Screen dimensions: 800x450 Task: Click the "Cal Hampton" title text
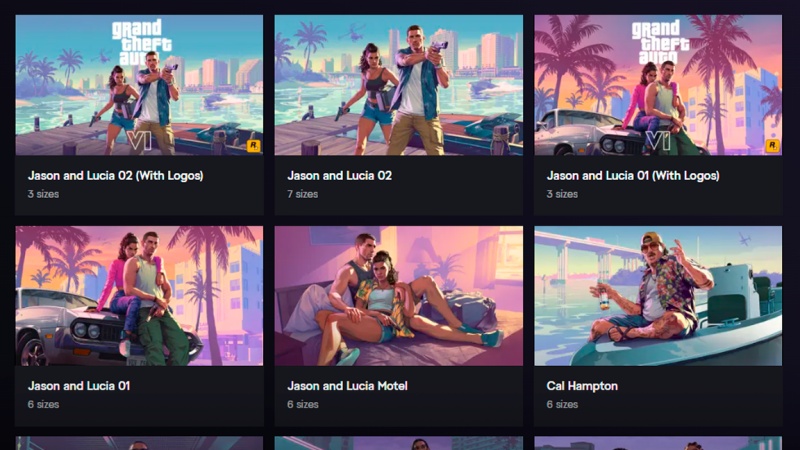(582, 386)
